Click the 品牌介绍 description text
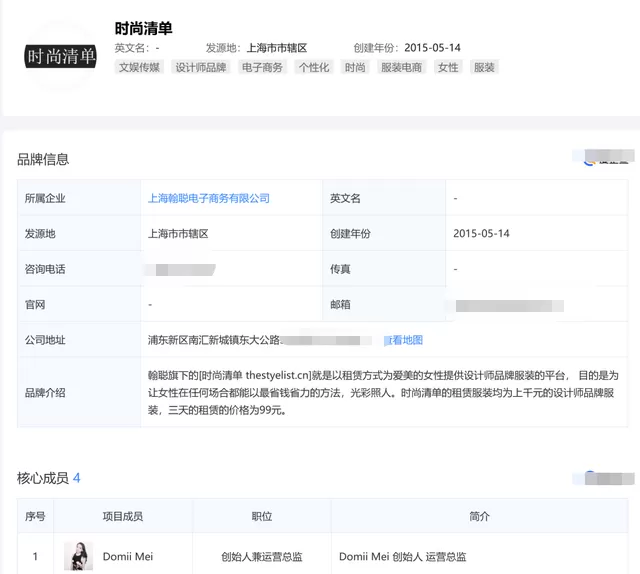The image size is (640, 574). (x=383, y=393)
